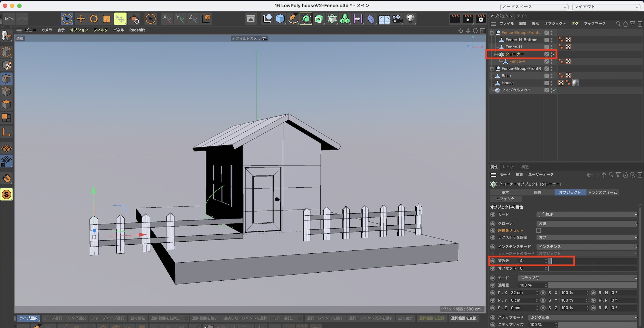Open the Render Settings clapperboard gear icon
Viewport: 644px width, 328px height.
480,19
